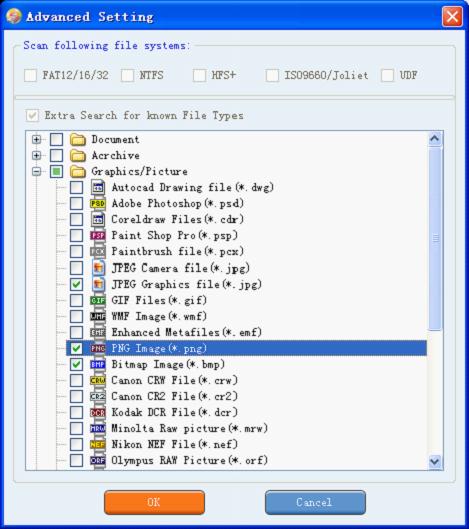This screenshot has width=469, height=529.
Task: Click the Acrchive folder icon
Action: pos(78,156)
